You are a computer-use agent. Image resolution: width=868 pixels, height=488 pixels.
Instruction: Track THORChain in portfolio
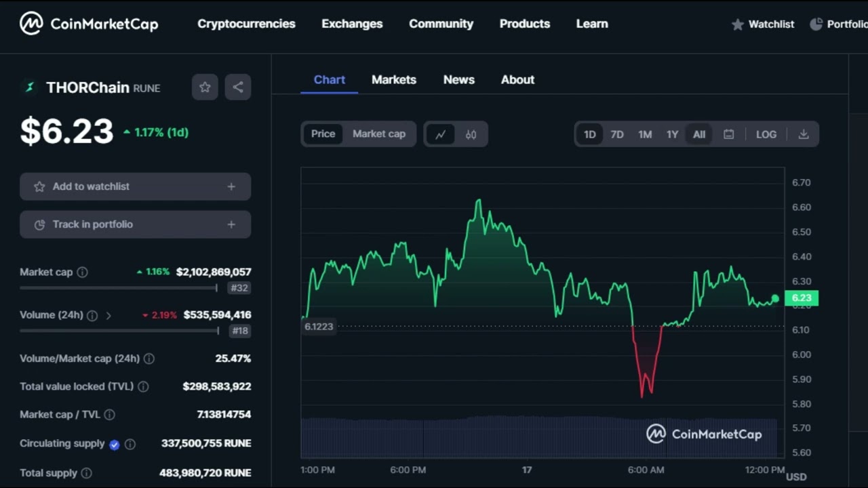tap(136, 224)
